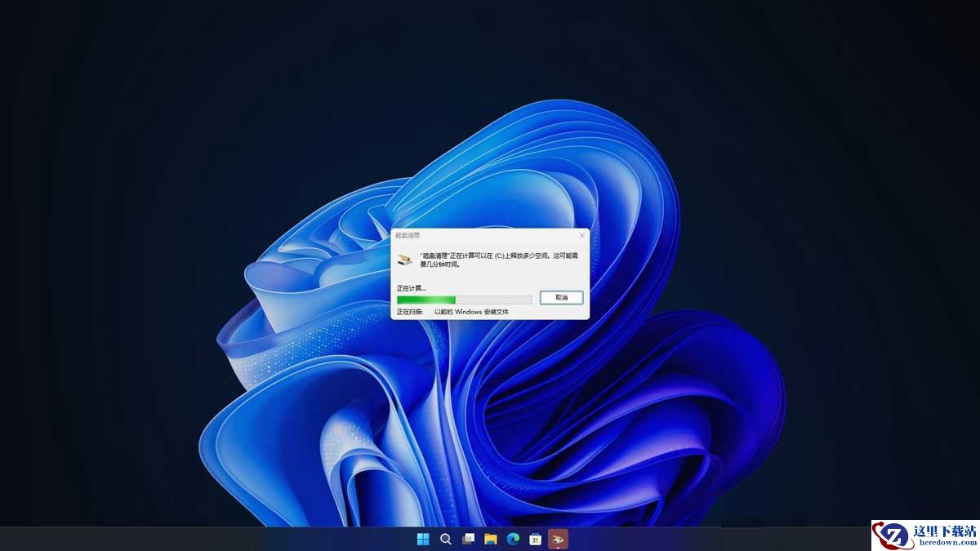Click the green calculation progress bar
This screenshot has width=980, height=551.
coord(464,300)
